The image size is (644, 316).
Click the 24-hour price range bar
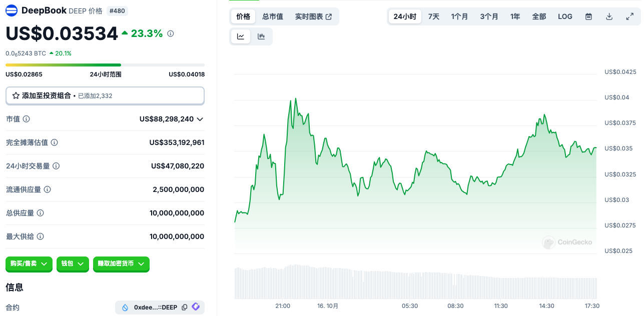click(105, 65)
